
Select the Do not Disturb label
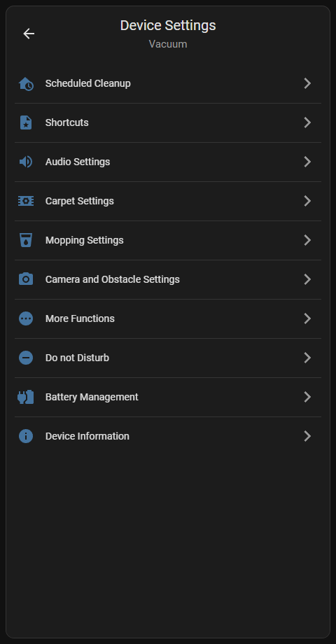[77, 358]
